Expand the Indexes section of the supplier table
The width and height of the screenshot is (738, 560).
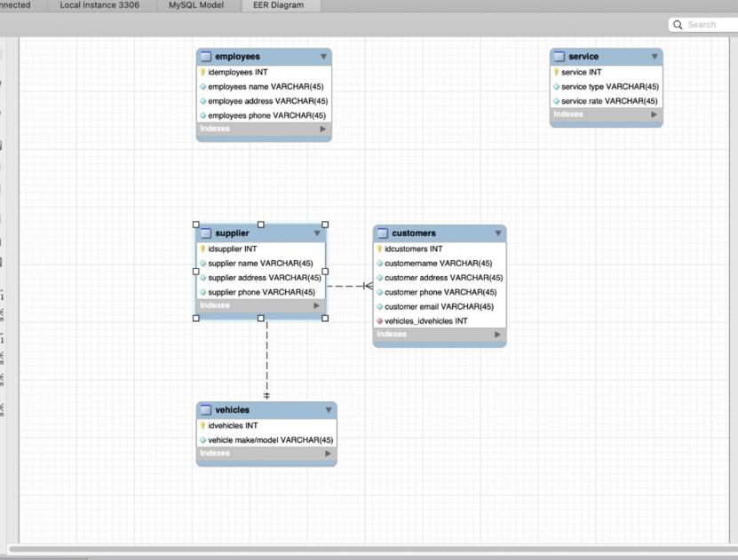[317, 305]
